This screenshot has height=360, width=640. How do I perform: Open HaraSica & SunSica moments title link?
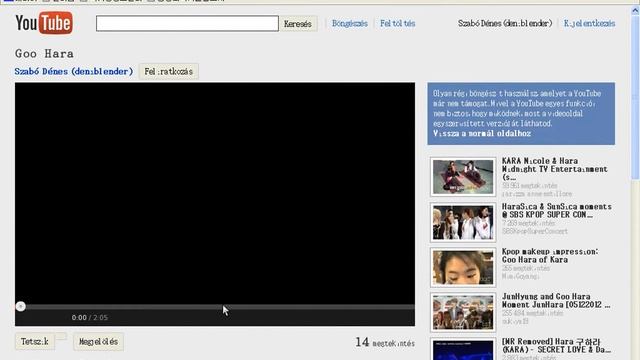[x=556, y=211]
